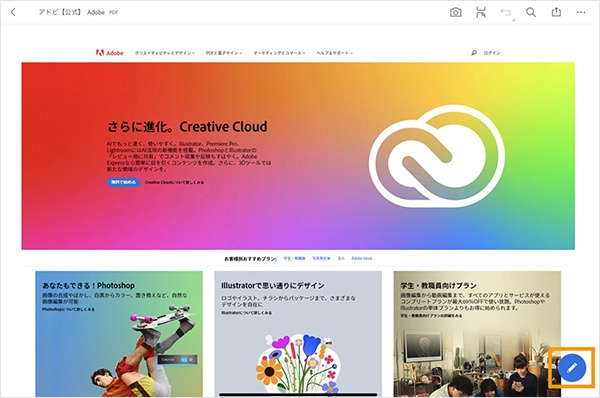Expand the PDFと電子サイン menu
Image resolution: width=600 pixels, height=398 pixels.
point(224,53)
